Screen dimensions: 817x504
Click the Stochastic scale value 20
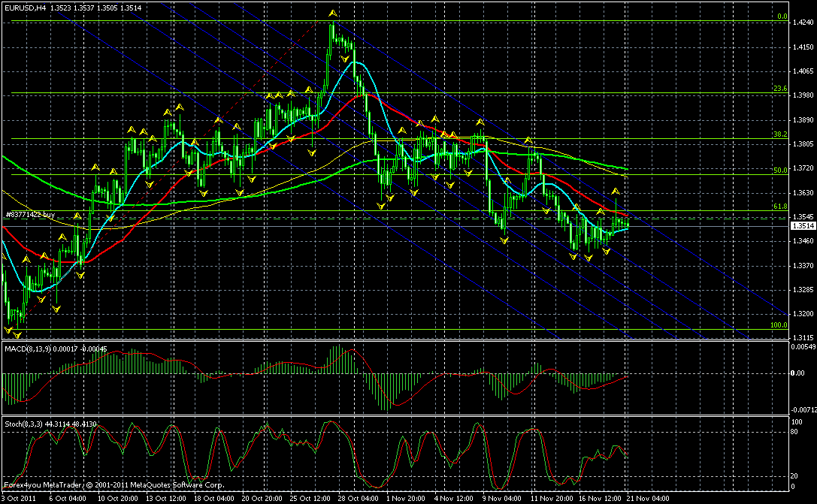(794, 476)
